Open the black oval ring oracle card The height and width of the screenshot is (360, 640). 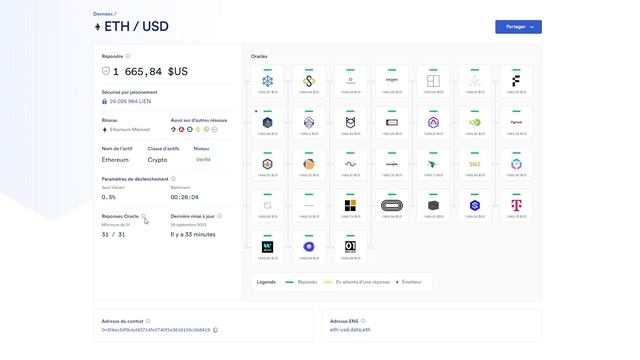click(392, 205)
